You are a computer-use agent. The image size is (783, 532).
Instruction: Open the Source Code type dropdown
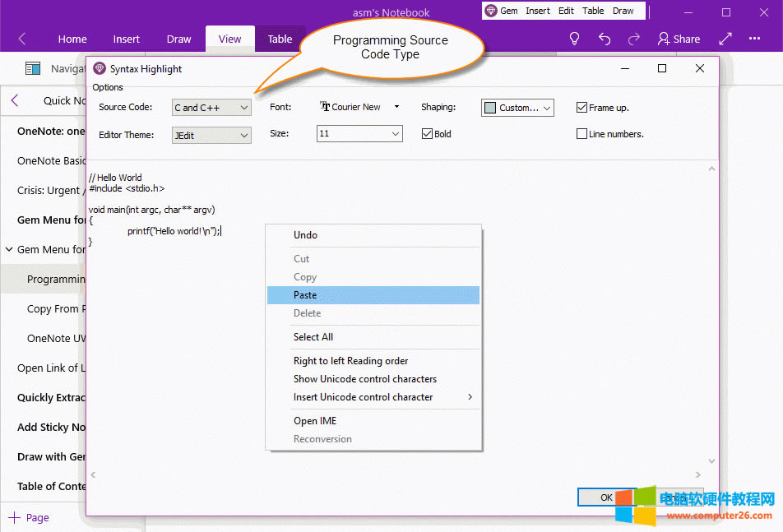211,108
